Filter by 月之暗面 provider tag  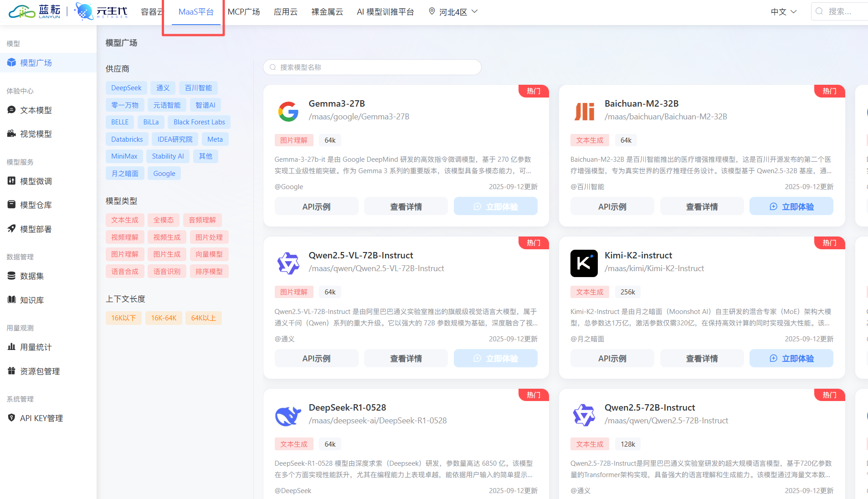tap(125, 174)
